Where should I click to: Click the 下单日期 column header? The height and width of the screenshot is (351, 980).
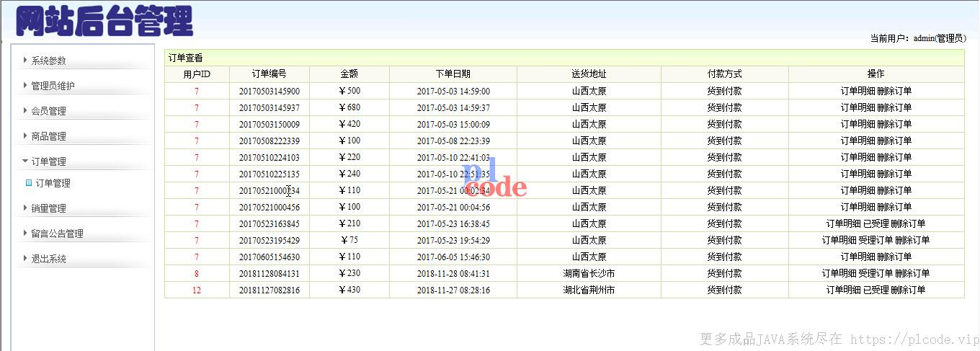tap(453, 74)
